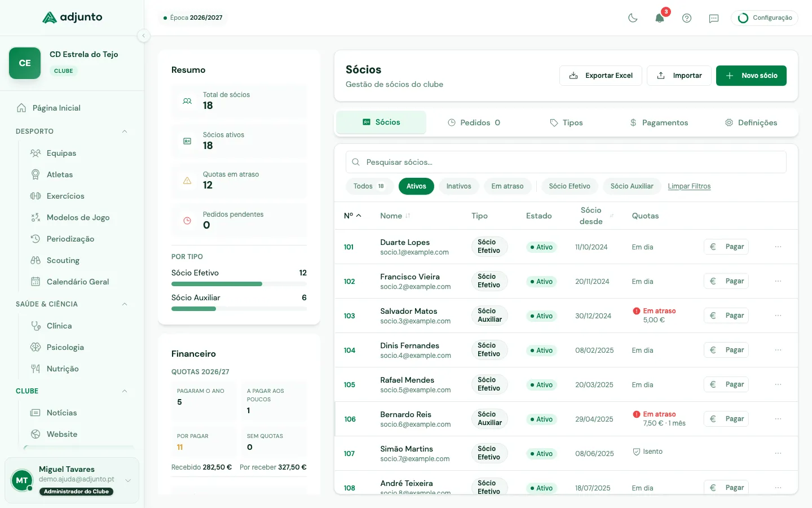Screen dimensions: 812x508
Task: Click the Exportar Excel button
Action: click(601, 76)
